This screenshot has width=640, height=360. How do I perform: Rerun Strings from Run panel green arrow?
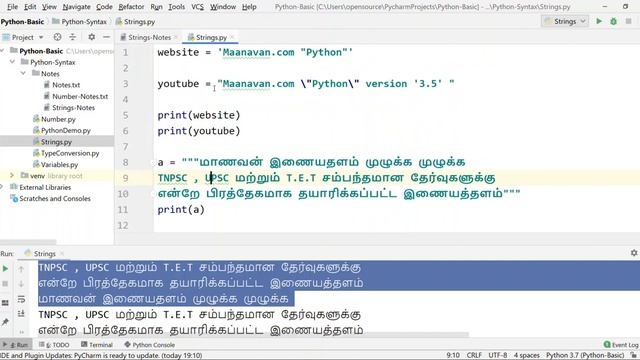click(5, 269)
